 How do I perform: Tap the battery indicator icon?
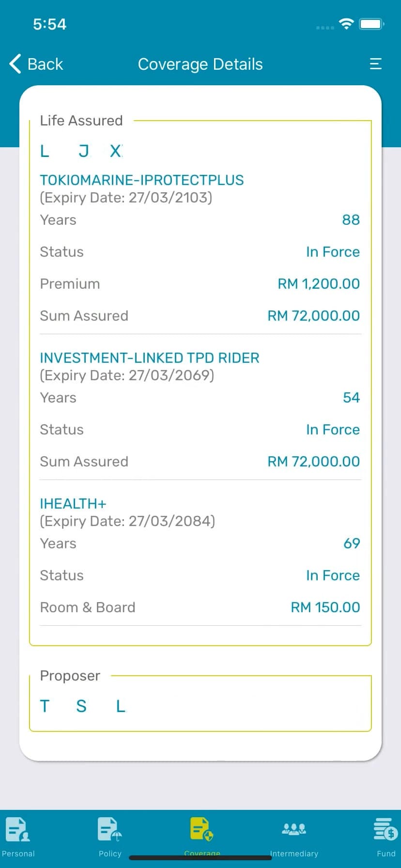(372, 24)
